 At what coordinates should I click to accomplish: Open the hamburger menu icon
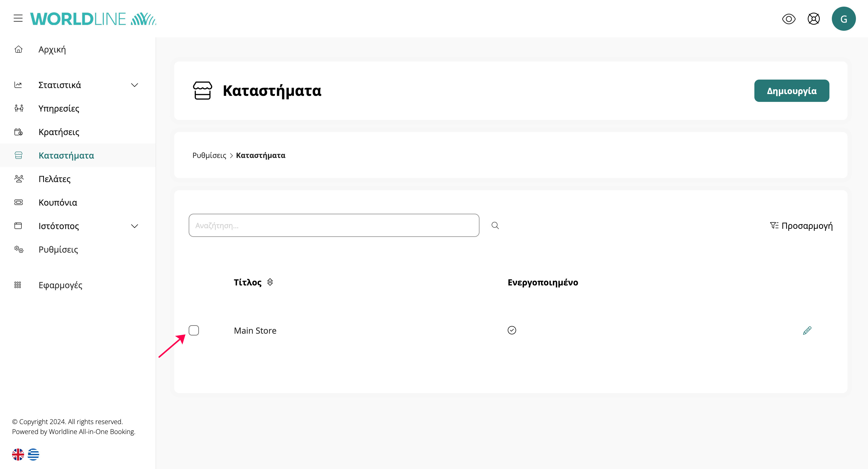coord(18,18)
